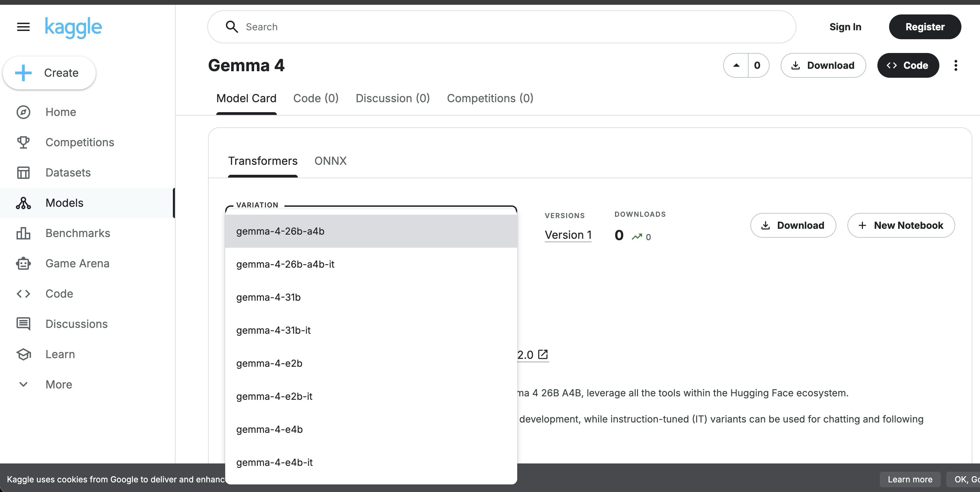Click the Gemma 4 title text
This screenshot has width=980, height=492.
(x=246, y=65)
